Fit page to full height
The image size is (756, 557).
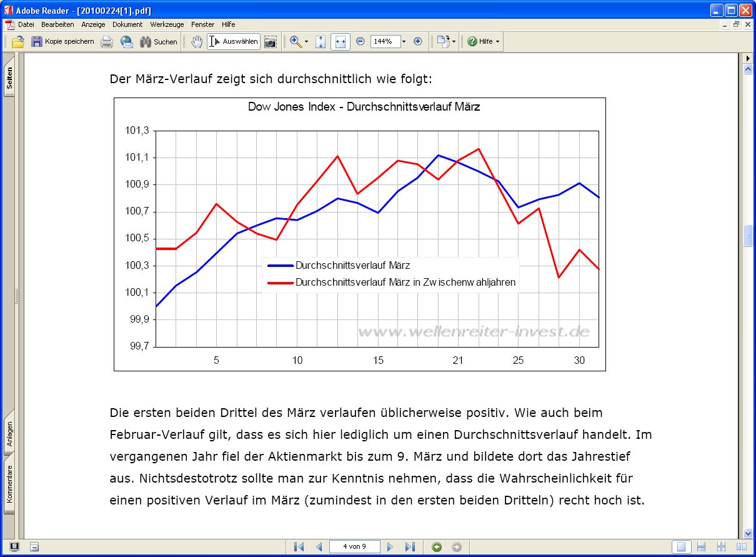[x=321, y=42]
